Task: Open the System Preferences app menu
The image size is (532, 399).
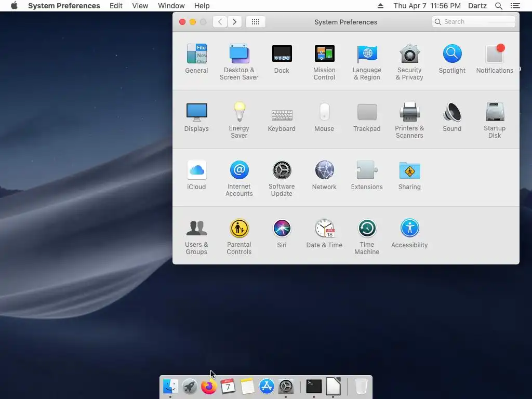Action: 64,6
